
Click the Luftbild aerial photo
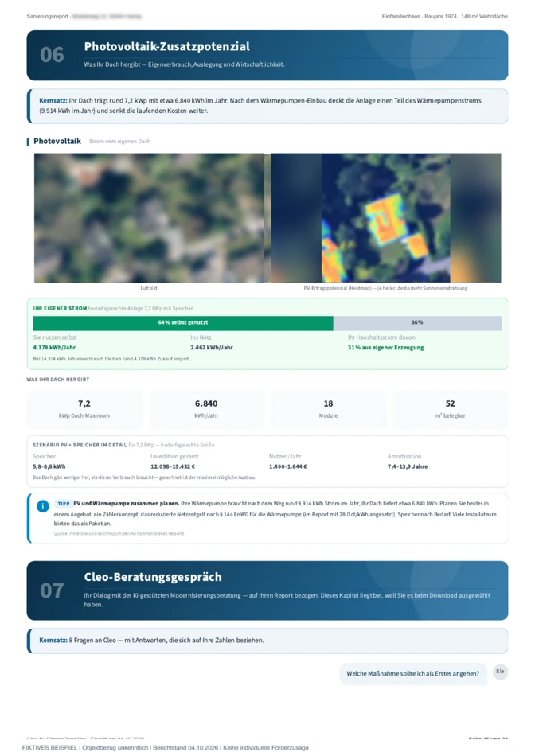[149, 218]
